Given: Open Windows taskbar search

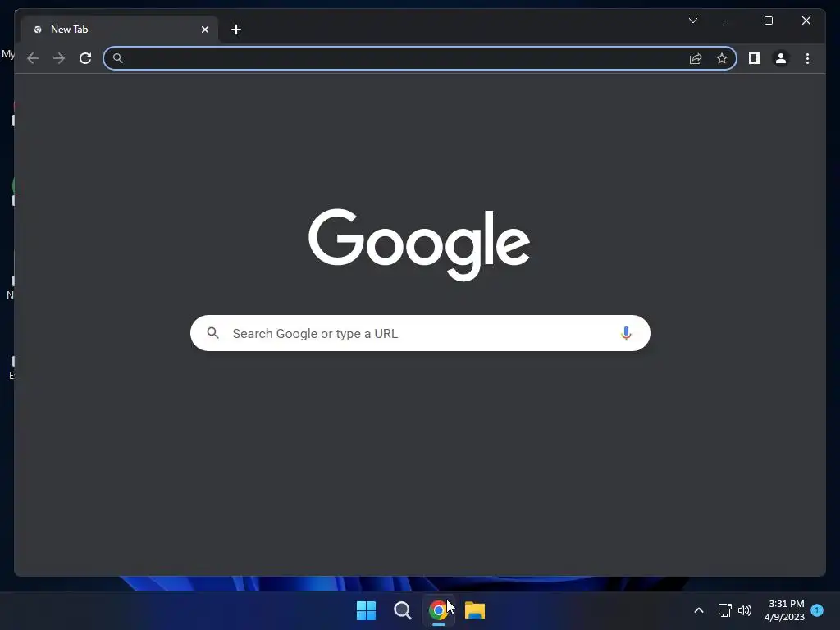Looking at the screenshot, I should point(402,610).
